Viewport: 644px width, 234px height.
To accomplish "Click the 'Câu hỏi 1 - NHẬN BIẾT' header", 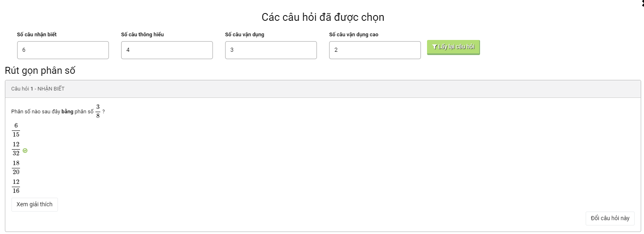I will pyautogui.click(x=38, y=89).
